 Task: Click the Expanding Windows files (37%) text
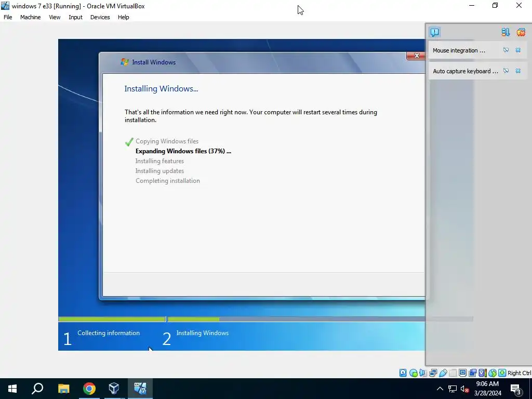point(183,151)
